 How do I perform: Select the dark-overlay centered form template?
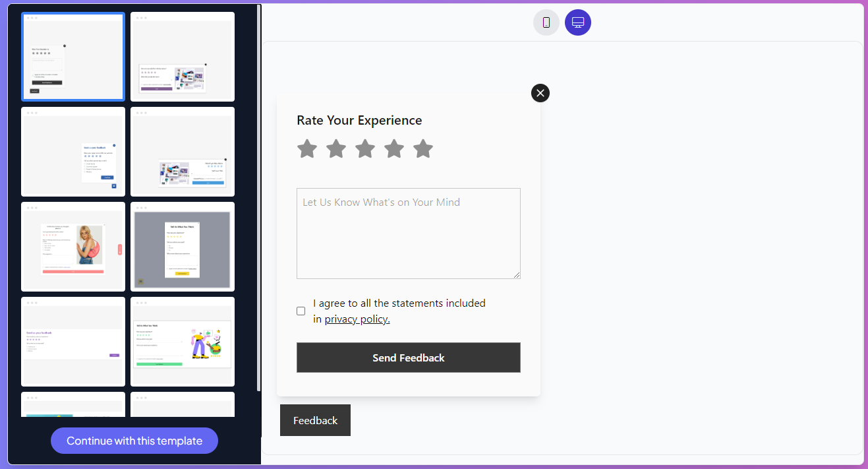tap(182, 246)
